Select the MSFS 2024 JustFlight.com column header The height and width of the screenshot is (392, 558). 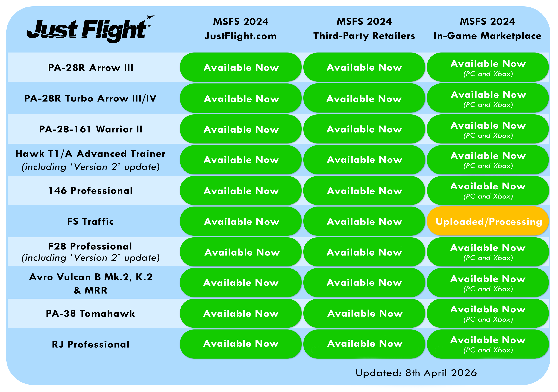tap(241, 29)
